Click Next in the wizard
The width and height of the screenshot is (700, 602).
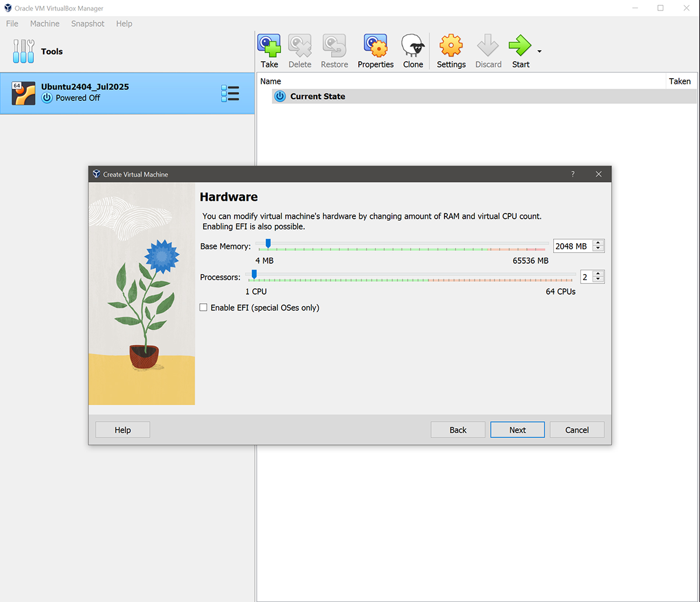point(517,430)
